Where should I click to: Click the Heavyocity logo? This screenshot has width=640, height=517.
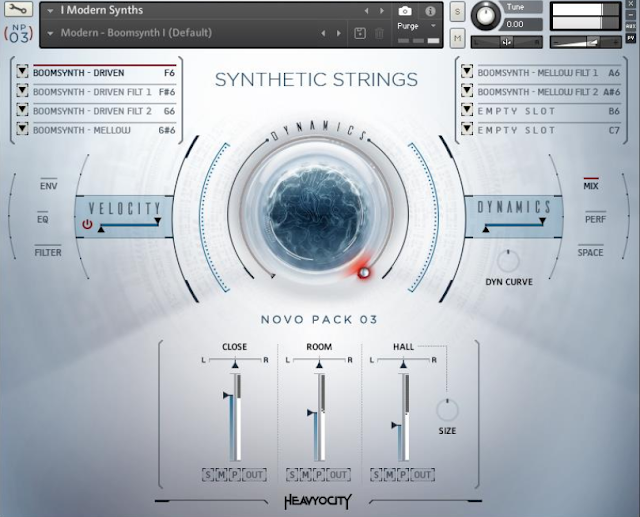[318, 501]
